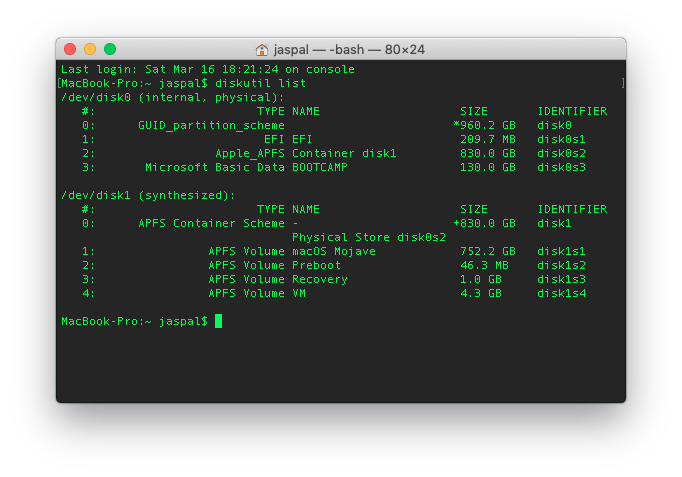Viewport: 682px width, 477px height.
Task: Click the home folder icon in title bar
Action: click(261, 50)
